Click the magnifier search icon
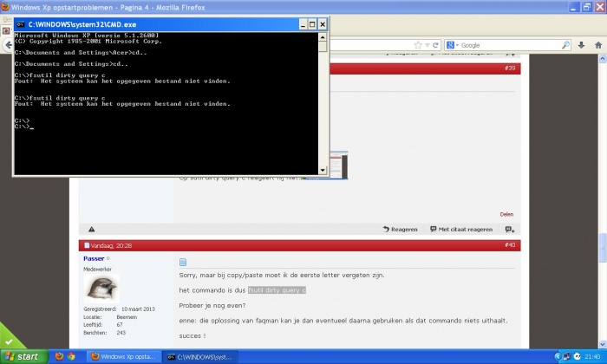The width and height of the screenshot is (607, 364). [565, 45]
